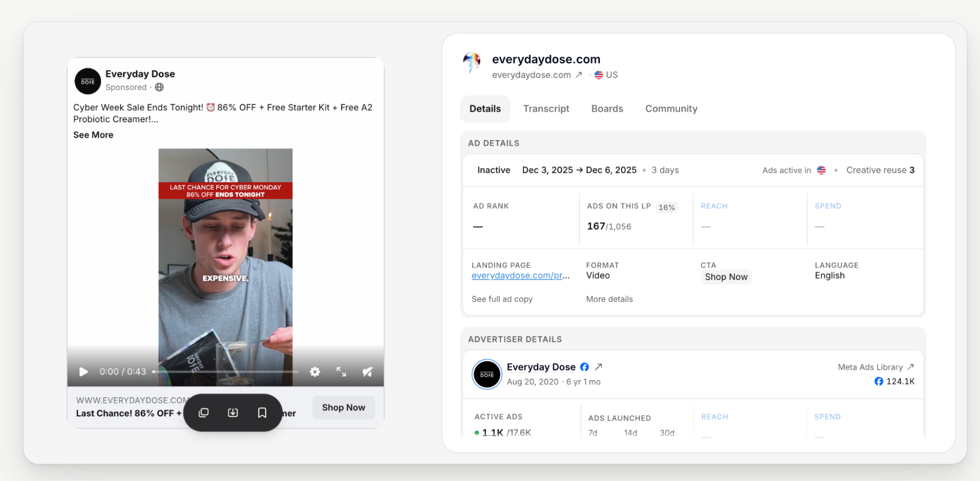Viewport: 980px width, 481px height.
Task: Select the 30d ads launched range
Action: tap(667, 433)
